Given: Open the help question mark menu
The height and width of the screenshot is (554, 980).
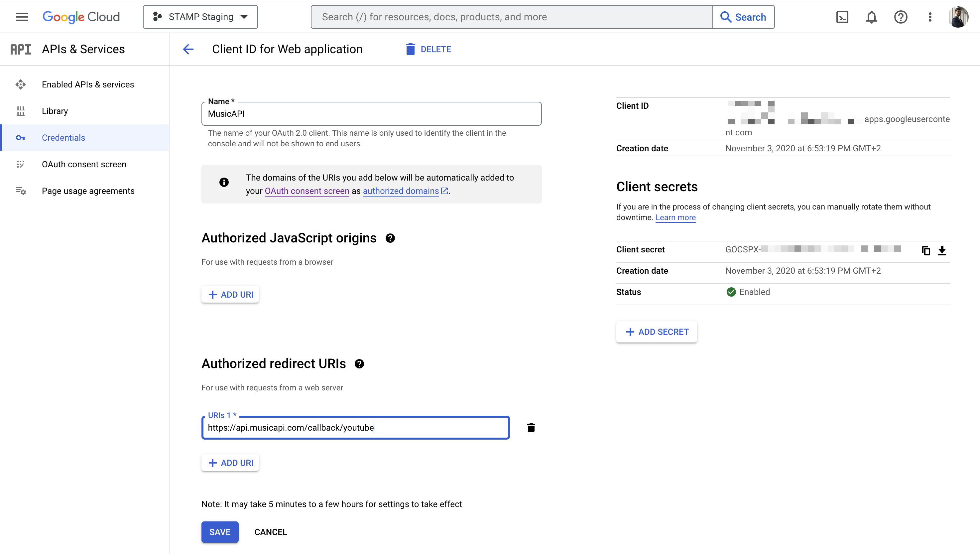Looking at the screenshot, I should [901, 17].
